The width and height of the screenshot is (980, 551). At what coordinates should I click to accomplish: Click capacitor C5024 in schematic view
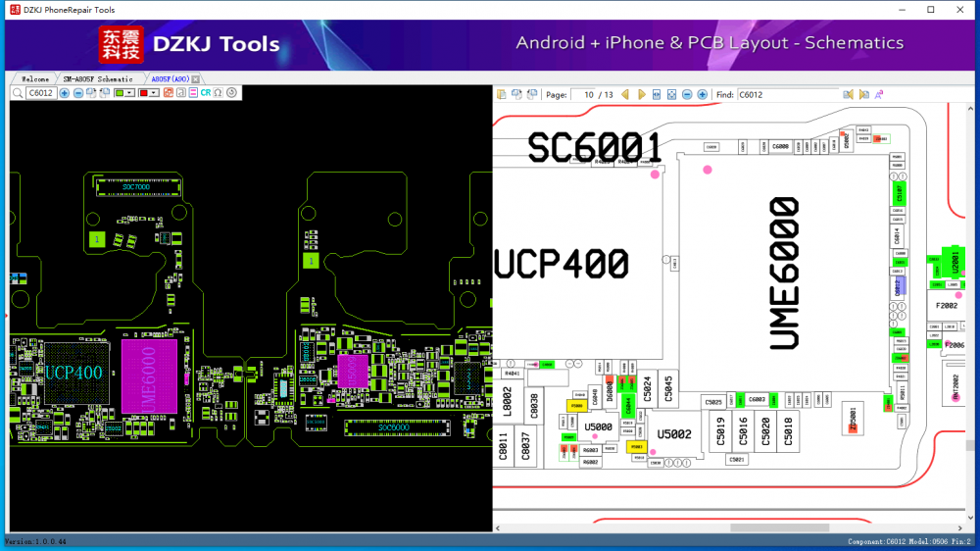pos(647,389)
